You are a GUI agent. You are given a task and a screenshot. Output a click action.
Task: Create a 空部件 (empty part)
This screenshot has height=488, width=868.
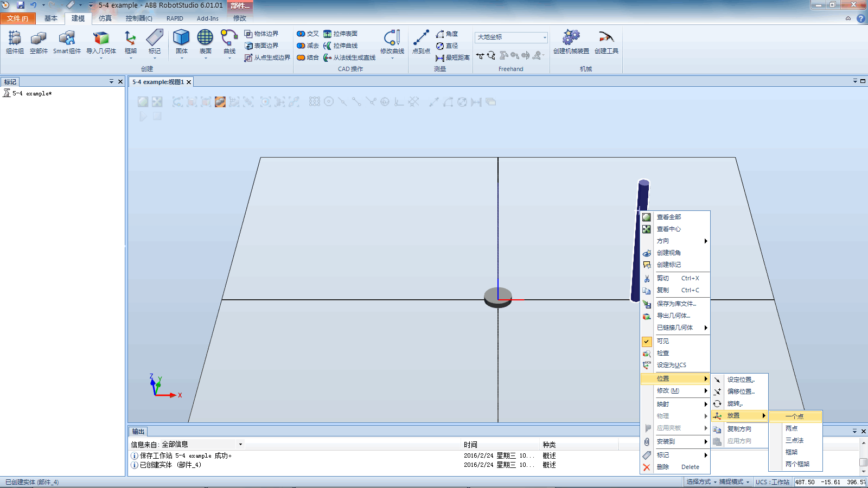click(39, 42)
